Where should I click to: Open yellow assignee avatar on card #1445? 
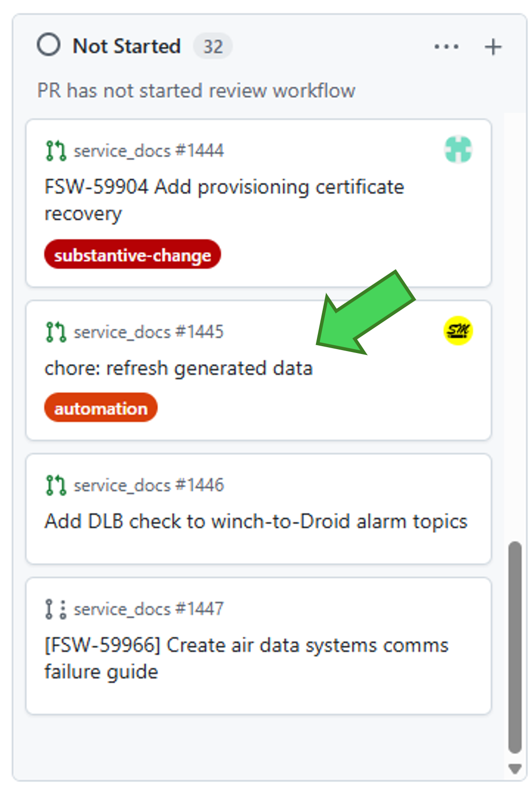[x=458, y=331]
